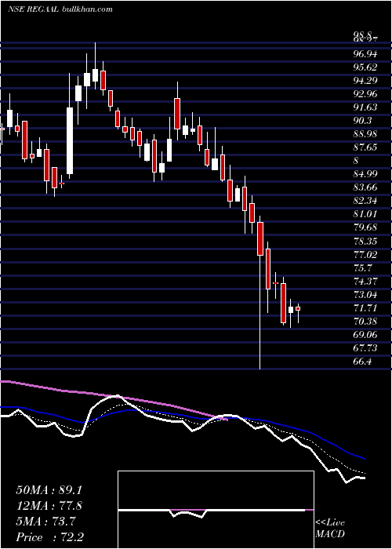Select the 71.71 price level label
Viewport: 392px width, 549px height.
click(365, 308)
